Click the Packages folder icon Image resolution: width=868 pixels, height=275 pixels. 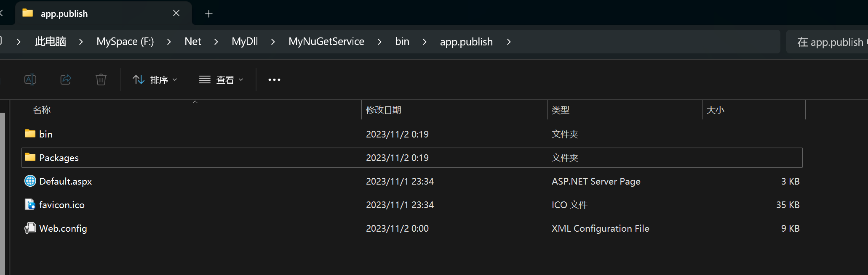point(30,157)
